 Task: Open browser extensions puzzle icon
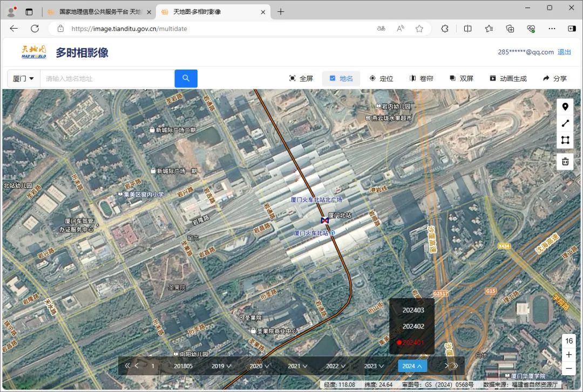[445, 29]
